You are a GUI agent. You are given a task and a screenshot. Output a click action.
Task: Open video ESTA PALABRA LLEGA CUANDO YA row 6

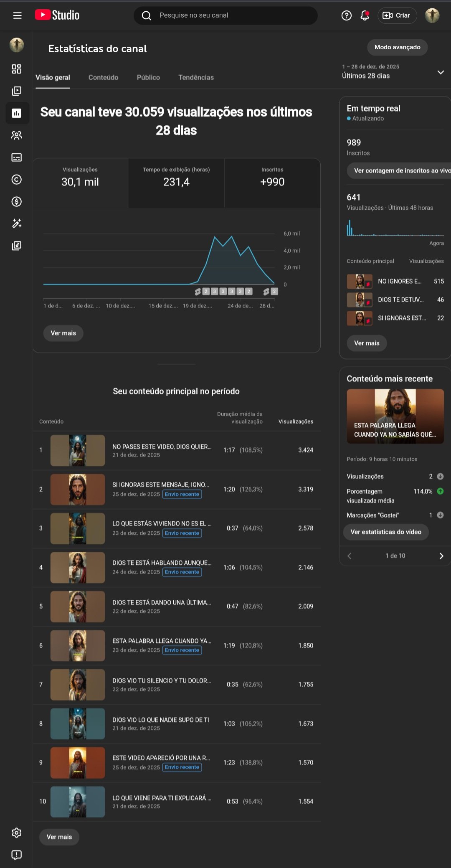162,641
